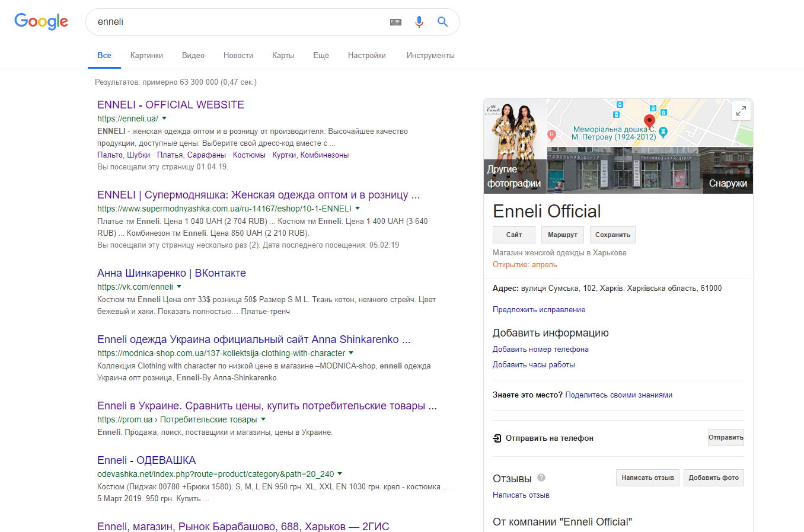Open ENNELI - OFFICIAL WEBSITE result
Image resolution: width=804 pixels, height=532 pixels.
click(x=171, y=105)
